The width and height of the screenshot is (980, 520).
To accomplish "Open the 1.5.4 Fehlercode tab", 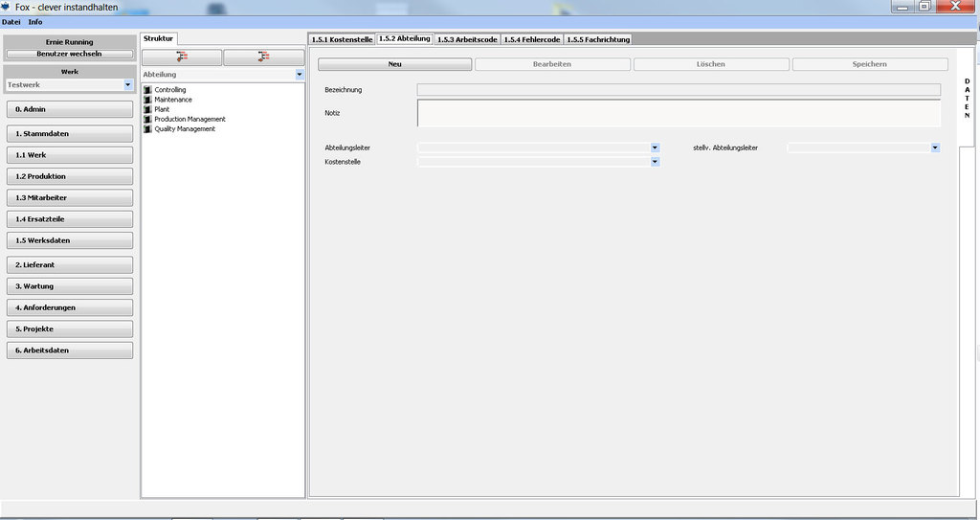I will pos(531,39).
